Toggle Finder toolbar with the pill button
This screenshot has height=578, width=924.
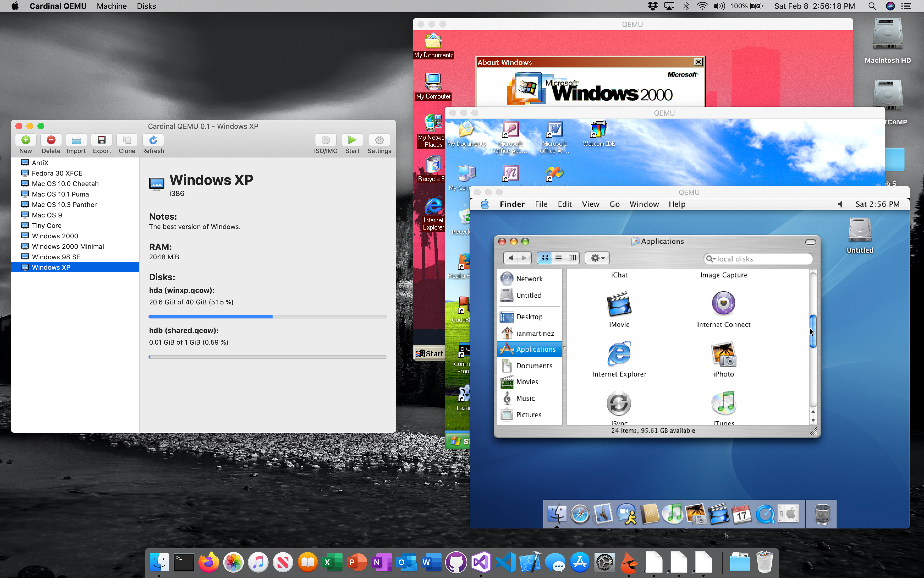pos(810,242)
